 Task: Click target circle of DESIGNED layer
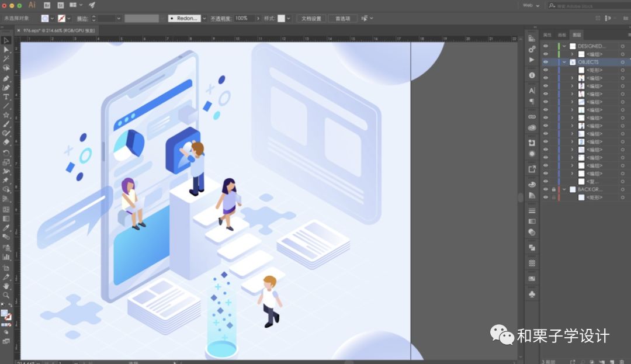[622, 46]
